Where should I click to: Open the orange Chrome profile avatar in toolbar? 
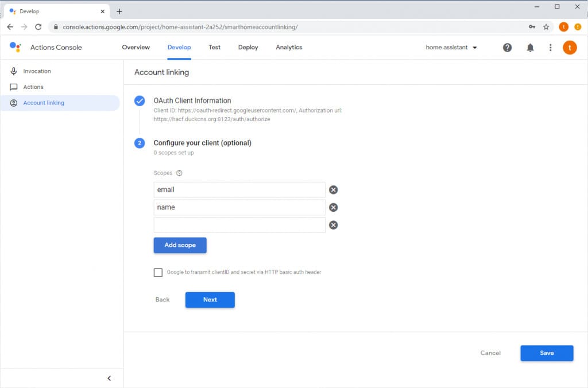coord(563,27)
